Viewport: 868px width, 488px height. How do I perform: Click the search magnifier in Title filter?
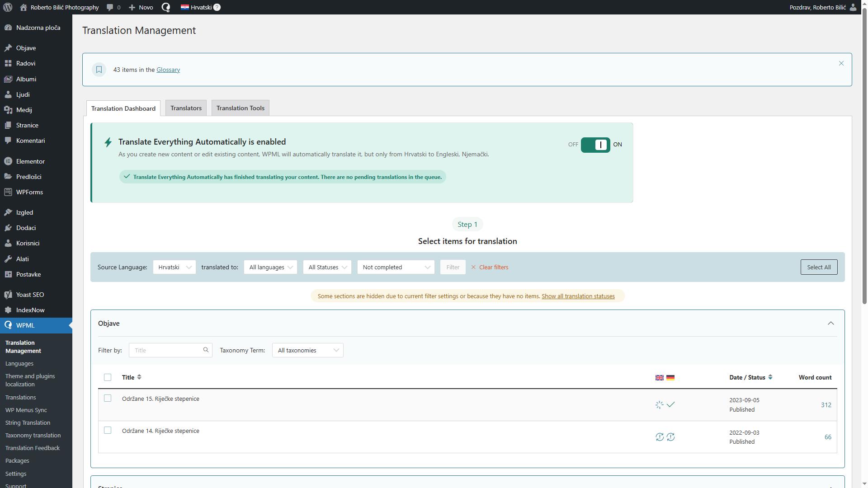(206, 350)
